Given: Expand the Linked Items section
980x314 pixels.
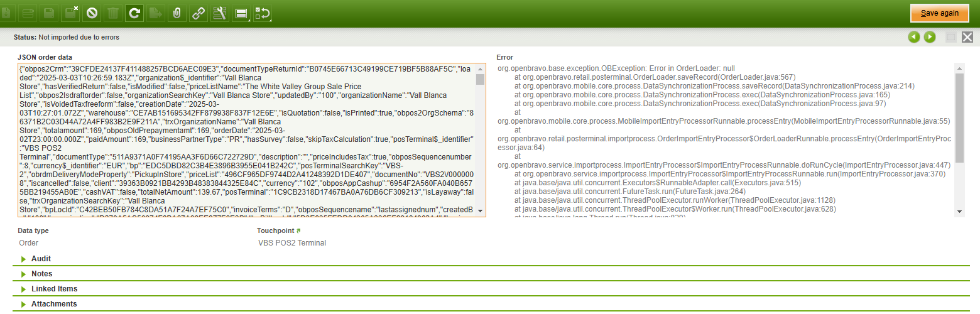Looking at the screenshot, I should tap(54, 289).
